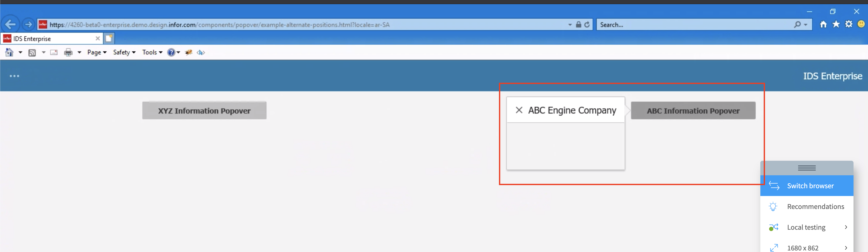Open Local testing submenu
This screenshot has height=252, width=868.
[807, 227]
